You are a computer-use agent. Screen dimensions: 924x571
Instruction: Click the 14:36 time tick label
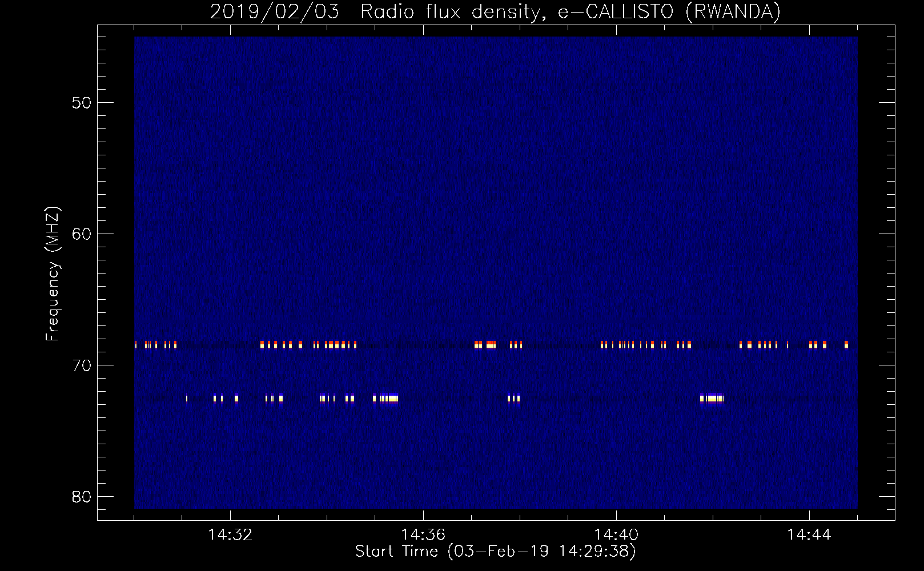[x=423, y=534]
